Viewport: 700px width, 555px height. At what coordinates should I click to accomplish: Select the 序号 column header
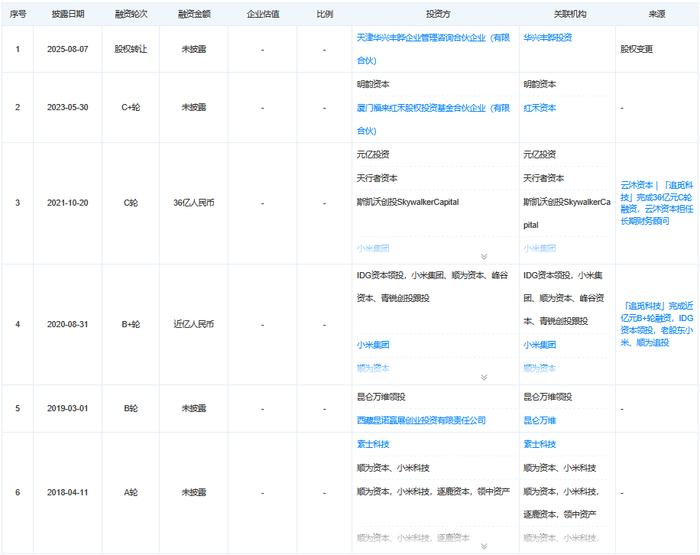point(18,14)
